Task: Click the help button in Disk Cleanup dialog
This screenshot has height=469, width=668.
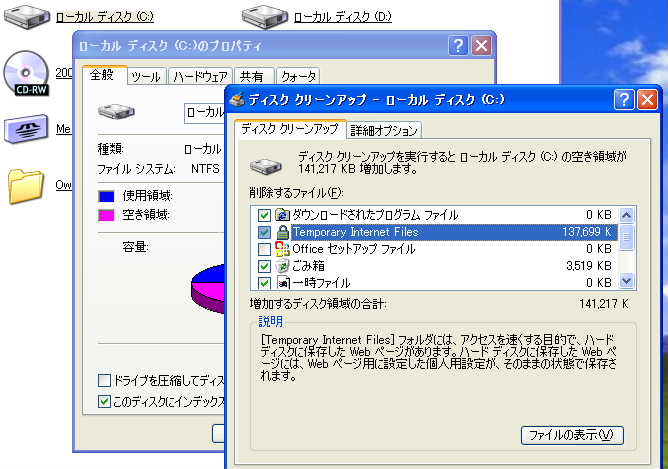Action: [624, 100]
